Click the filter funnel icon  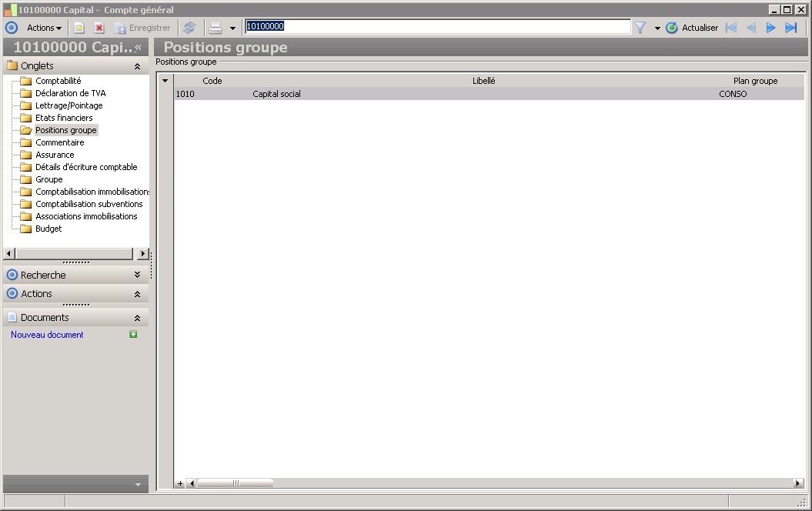[640, 28]
